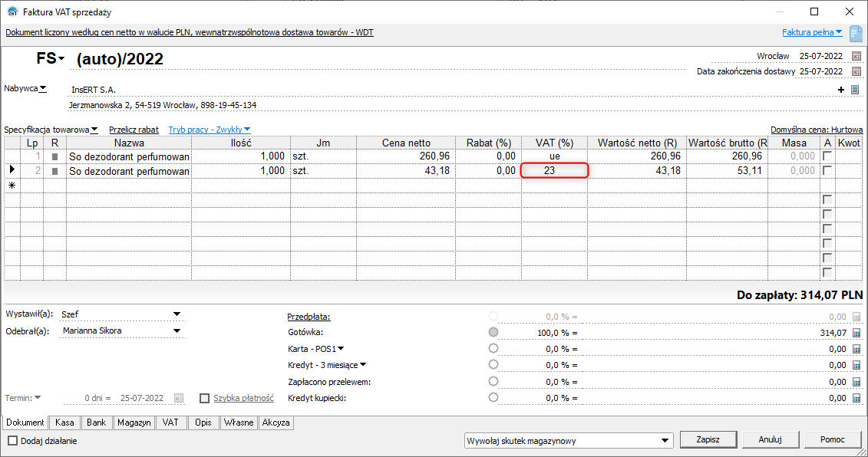This screenshot has height=457, width=868.
Task: Click the Przelicz rabat link
Action: tap(134, 130)
